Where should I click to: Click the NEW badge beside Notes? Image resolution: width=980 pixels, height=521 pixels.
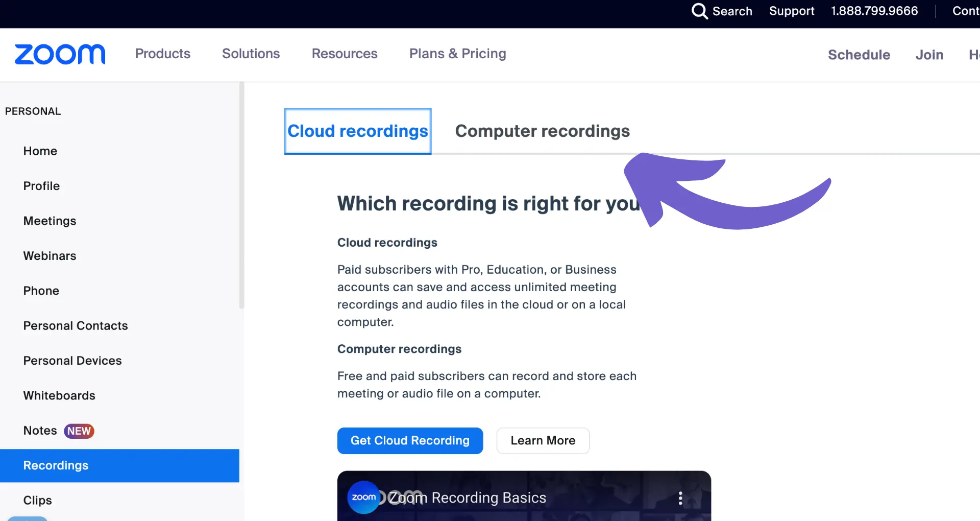[x=79, y=431]
